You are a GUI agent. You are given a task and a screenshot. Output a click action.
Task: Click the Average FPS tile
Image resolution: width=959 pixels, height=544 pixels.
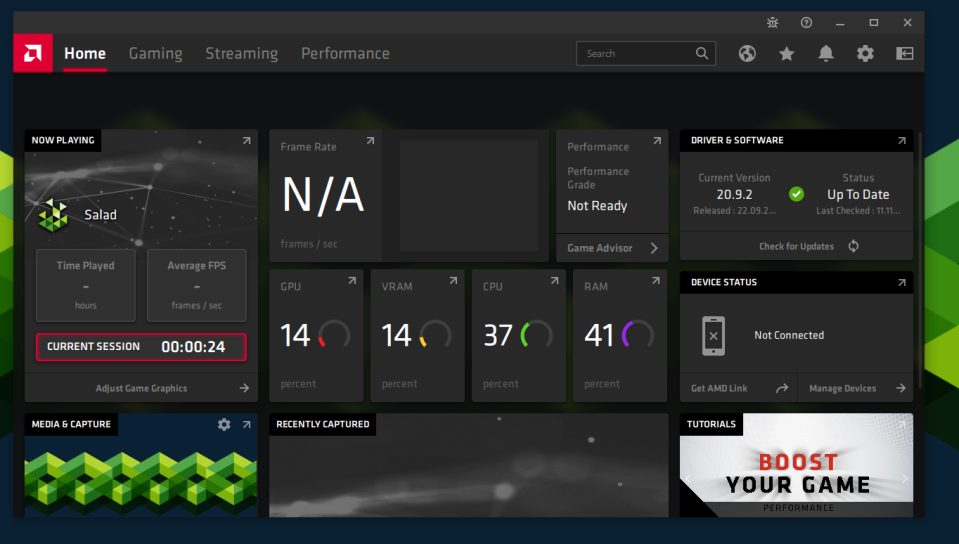coord(197,285)
